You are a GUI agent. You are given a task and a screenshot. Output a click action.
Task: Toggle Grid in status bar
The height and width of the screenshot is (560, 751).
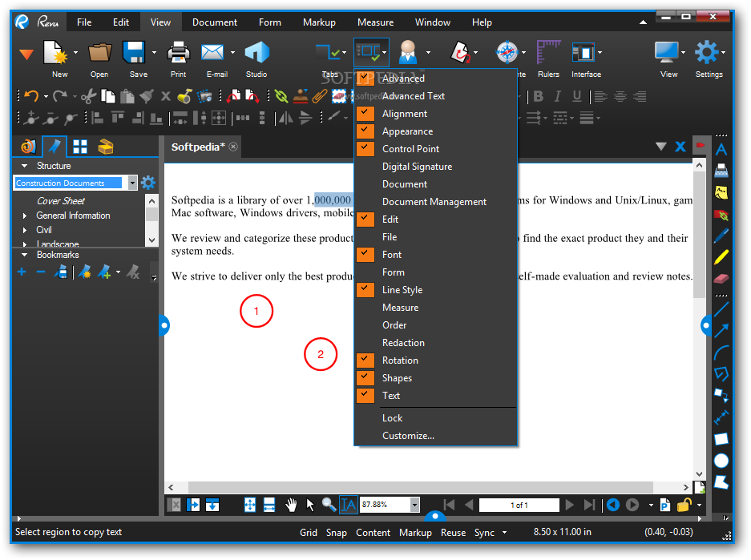pyautogui.click(x=309, y=533)
